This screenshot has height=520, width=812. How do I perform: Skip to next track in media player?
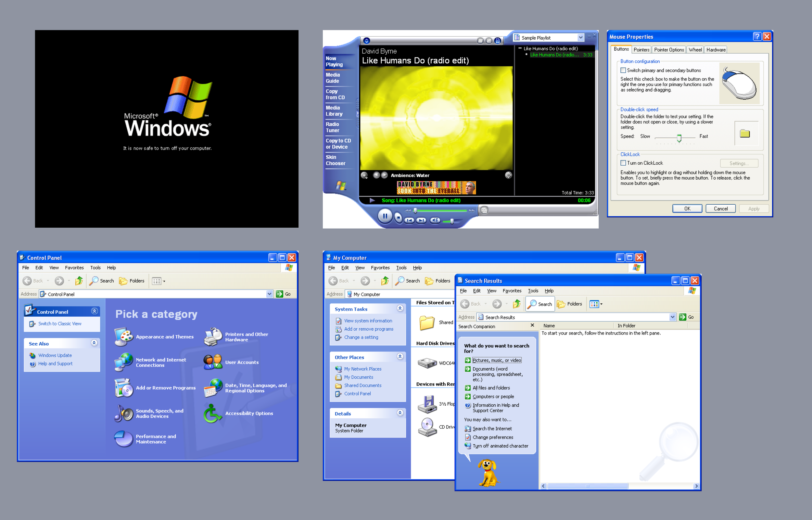pos(421,221)
